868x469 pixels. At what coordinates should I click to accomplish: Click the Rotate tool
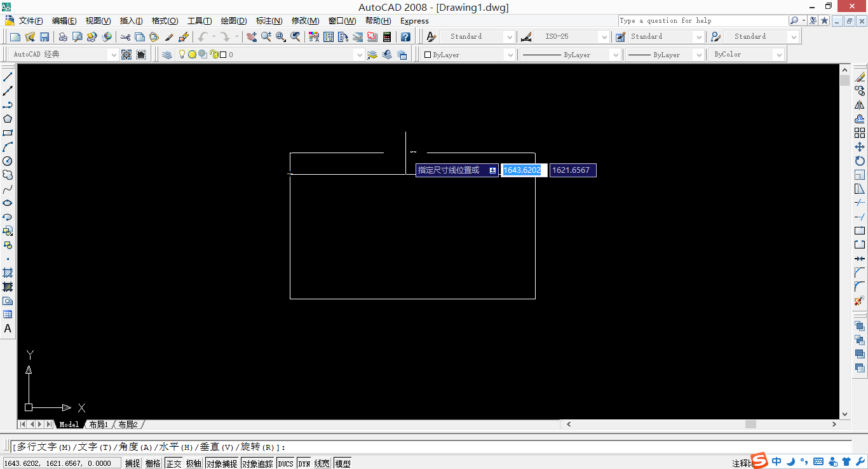(x=860, y=161)
